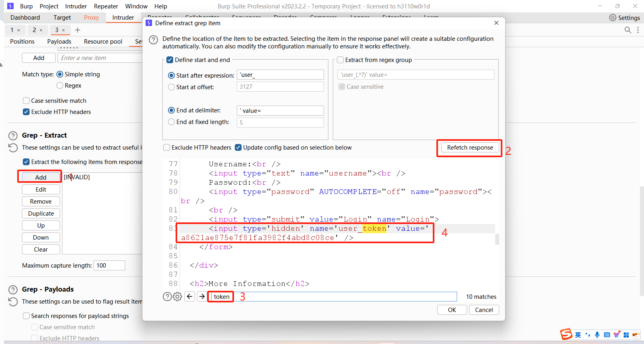Check Search responses for payload strings
Screen dimensions: 644x344
[26, 316]
